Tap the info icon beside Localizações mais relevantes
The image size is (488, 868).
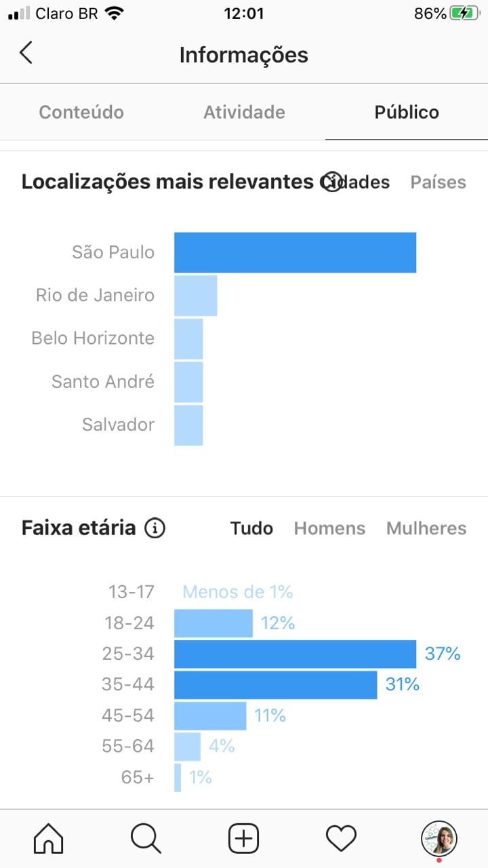tap(331, 182)
